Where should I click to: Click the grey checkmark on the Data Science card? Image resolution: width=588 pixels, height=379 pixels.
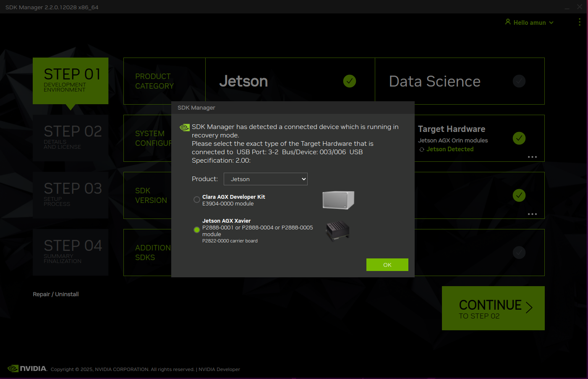519,81
